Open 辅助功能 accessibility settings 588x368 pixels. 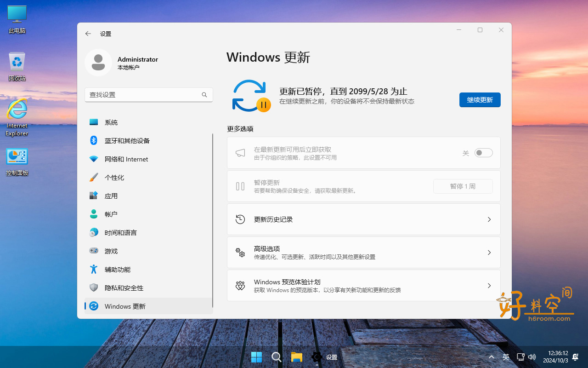[148, 270]
